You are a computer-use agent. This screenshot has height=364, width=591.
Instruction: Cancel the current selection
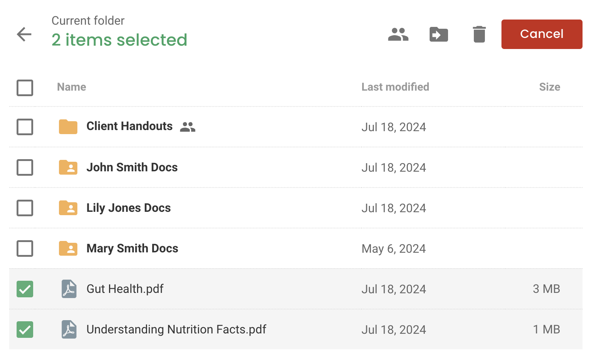[x=542, y=34]
